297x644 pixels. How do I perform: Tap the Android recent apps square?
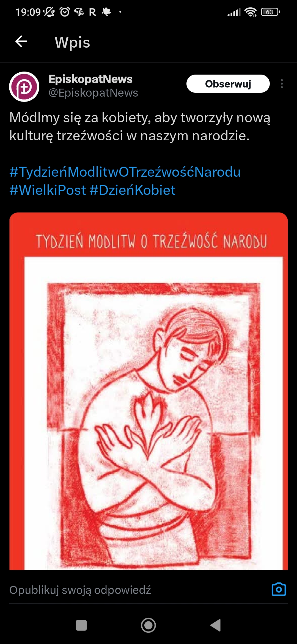[x=81, y=625]
